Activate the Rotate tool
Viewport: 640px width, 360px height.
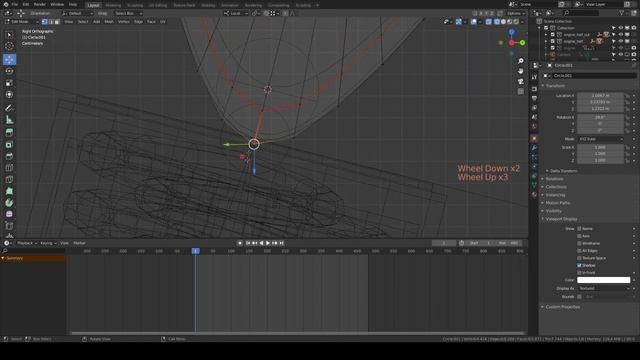pyautogui.click(x=9, y=71)
